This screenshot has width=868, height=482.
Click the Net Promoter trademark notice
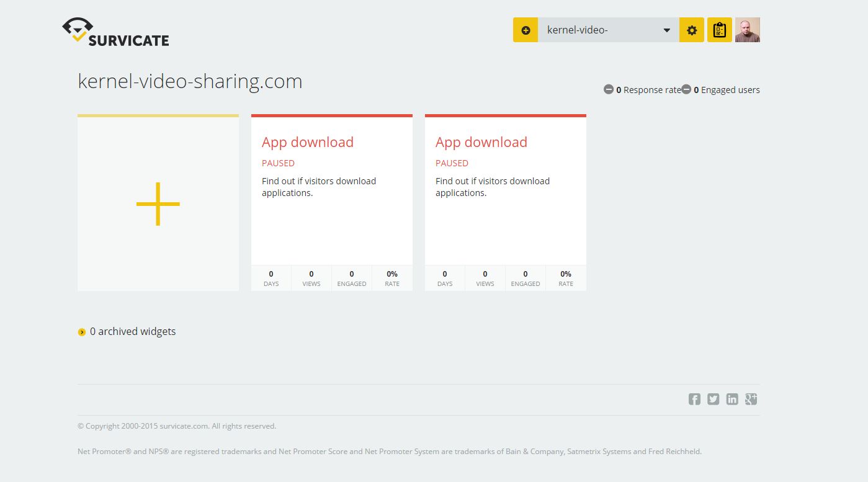pyautogui.click(x=390, y=452)
